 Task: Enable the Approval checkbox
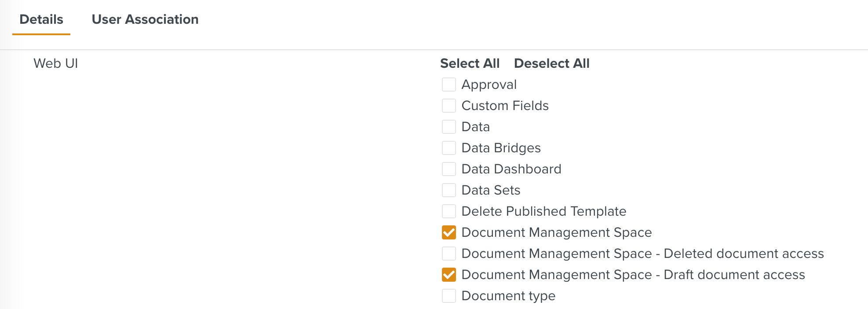point(449,84)
